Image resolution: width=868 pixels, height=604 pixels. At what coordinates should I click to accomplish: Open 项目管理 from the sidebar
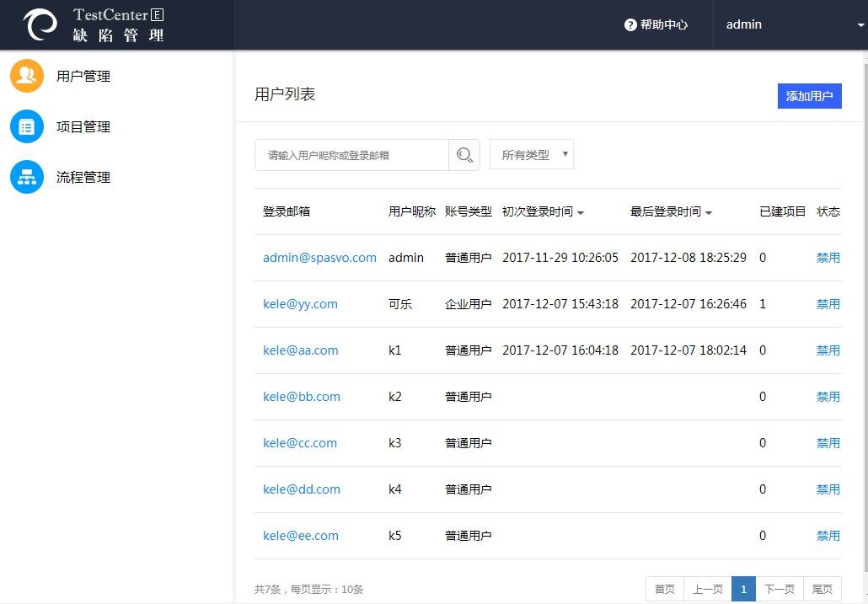pos(83,126)
